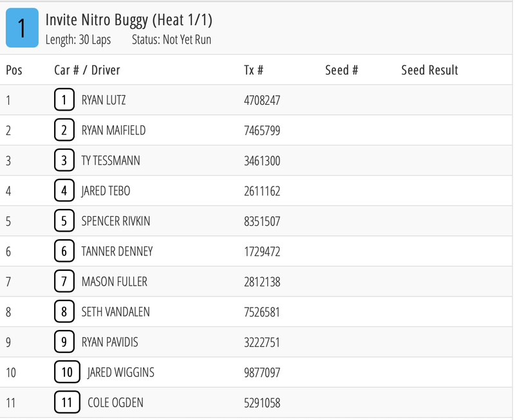Select car number 3 badge for Ty Tessmann

click(64, 161)
